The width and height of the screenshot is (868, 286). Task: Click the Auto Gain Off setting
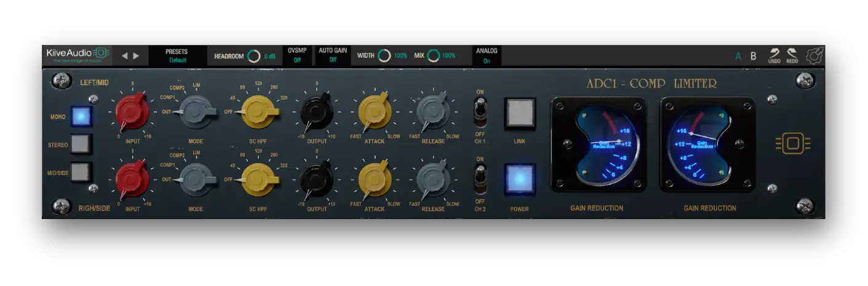333,56
